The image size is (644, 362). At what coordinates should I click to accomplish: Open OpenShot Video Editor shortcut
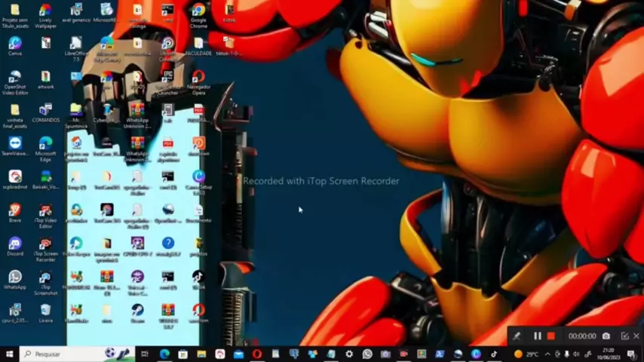click(15, 83)
